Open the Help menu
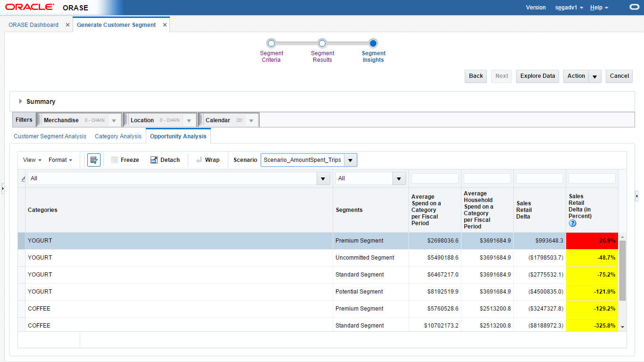The width and height of the screenshot is (644, 362). coord(599,8)
